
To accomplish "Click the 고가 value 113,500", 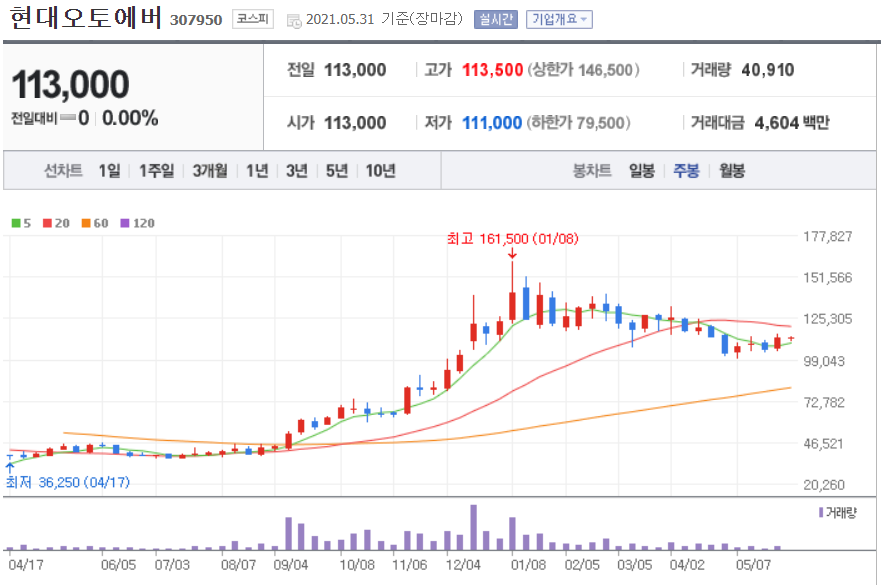I will click(x=492, y=70).
